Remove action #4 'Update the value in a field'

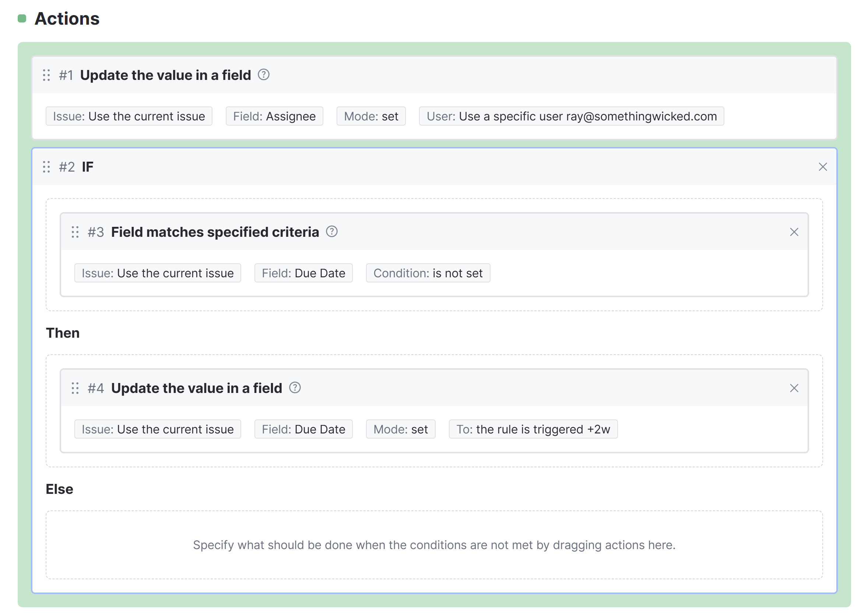(x=794, y=388)
